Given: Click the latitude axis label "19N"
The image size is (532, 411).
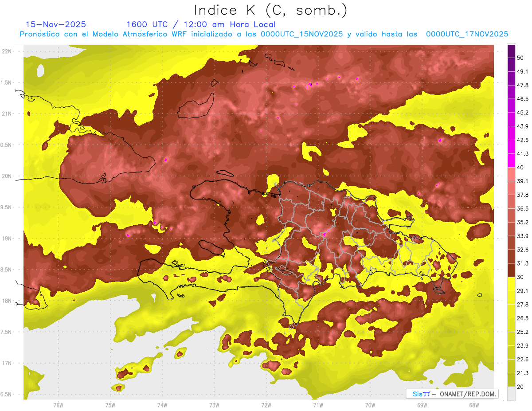Looking at the screenshot, I should pyautogui.click(x=7, y=239).
